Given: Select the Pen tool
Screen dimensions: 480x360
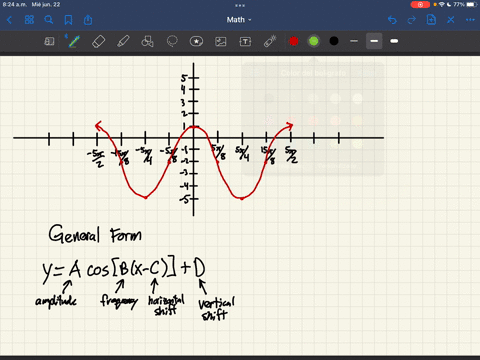Looking at the screenshot, I should click(x=74, y=41).
